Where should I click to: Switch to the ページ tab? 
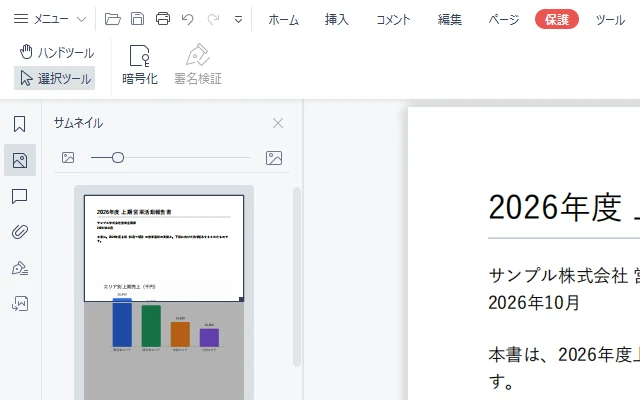(x=504, y=20)
